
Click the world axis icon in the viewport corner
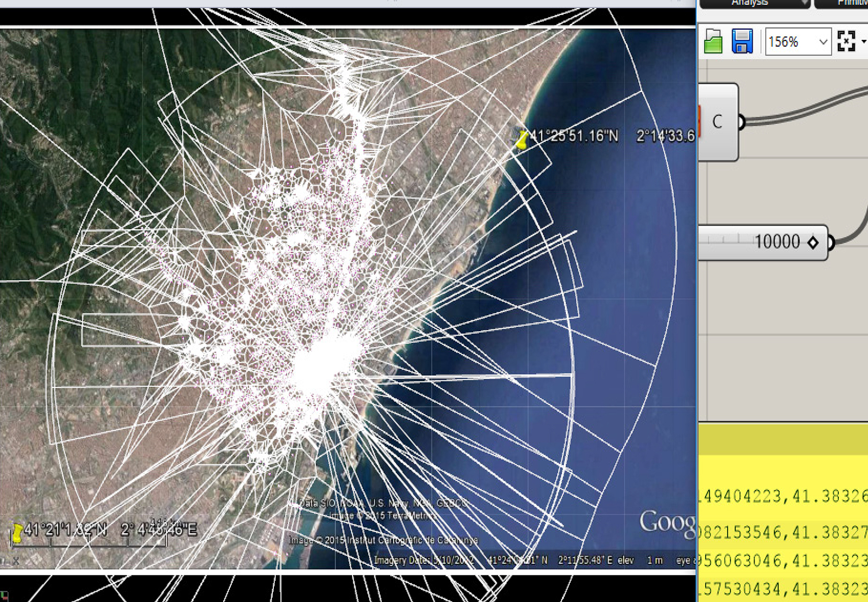5,595
